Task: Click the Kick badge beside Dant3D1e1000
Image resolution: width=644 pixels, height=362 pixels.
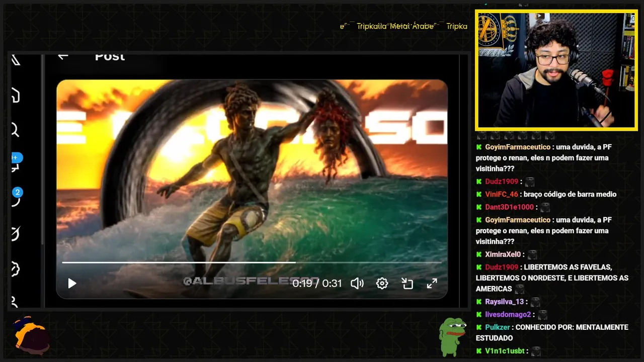Action: click(479, 207)
